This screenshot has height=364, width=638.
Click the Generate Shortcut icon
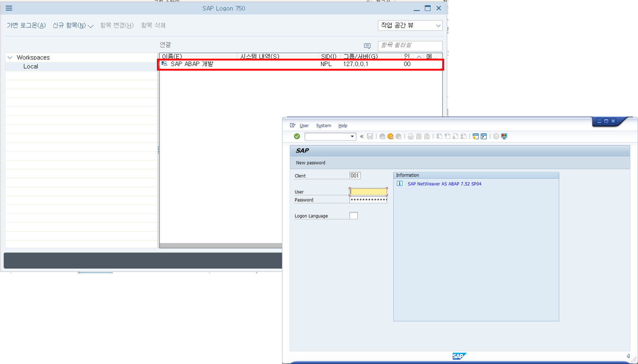(484, 136)
